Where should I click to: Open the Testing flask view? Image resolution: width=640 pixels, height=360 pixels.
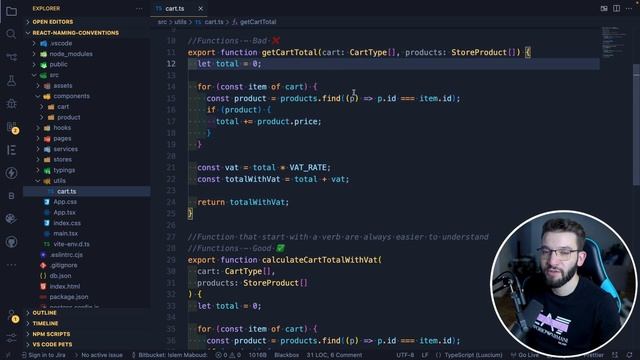click(x=11, y=80)
